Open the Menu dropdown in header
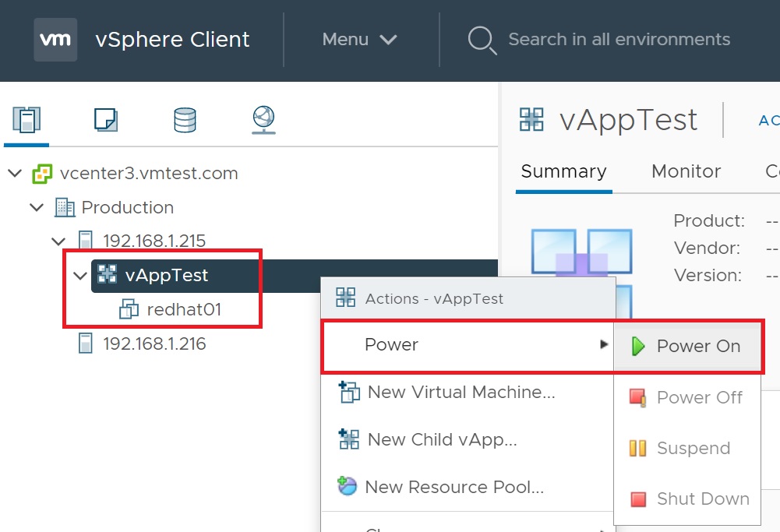This screenshot has width=780, height=532. point(359,39)
